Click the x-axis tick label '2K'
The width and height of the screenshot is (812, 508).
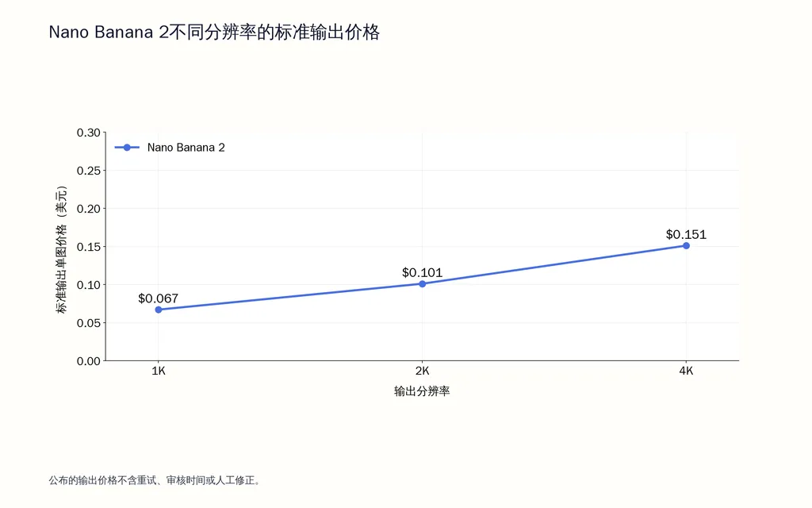[422, 371]
